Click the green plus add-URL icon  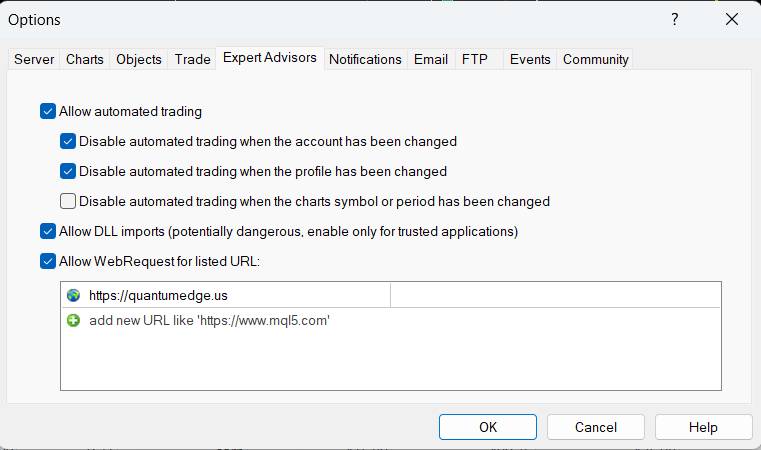tap(73, 321)
